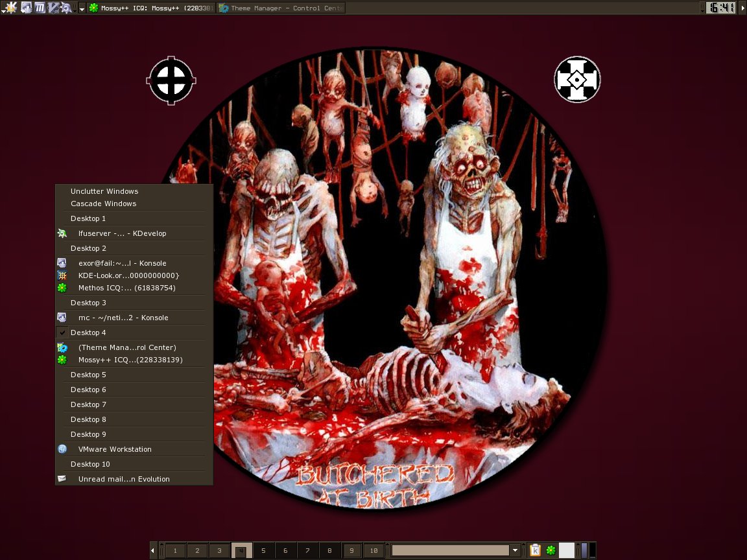This screenshot has width=747, height=560.
Task: Launch KDevelop from the top panel
Action: (x=66, y=7)
